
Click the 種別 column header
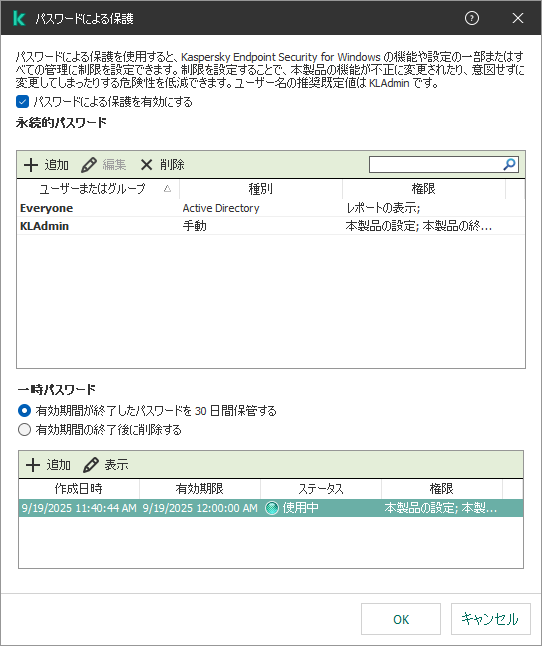(x=261, y=189)
